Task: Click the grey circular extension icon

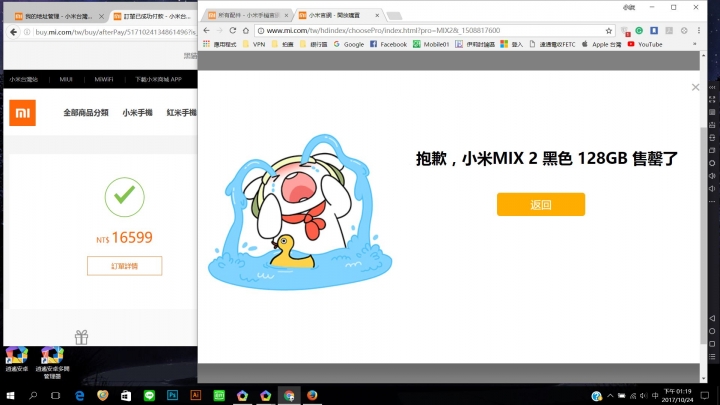Action: click(684, 30)
